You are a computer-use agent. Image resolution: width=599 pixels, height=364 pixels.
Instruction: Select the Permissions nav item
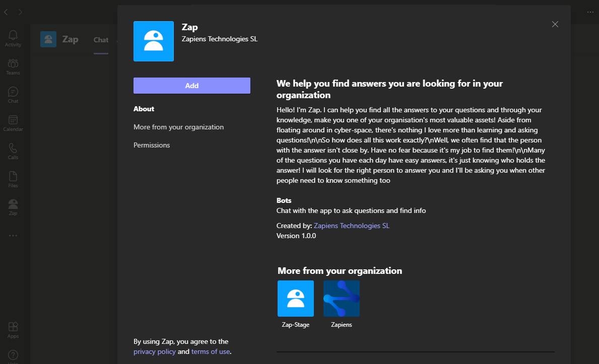click(x=152, y=145)
